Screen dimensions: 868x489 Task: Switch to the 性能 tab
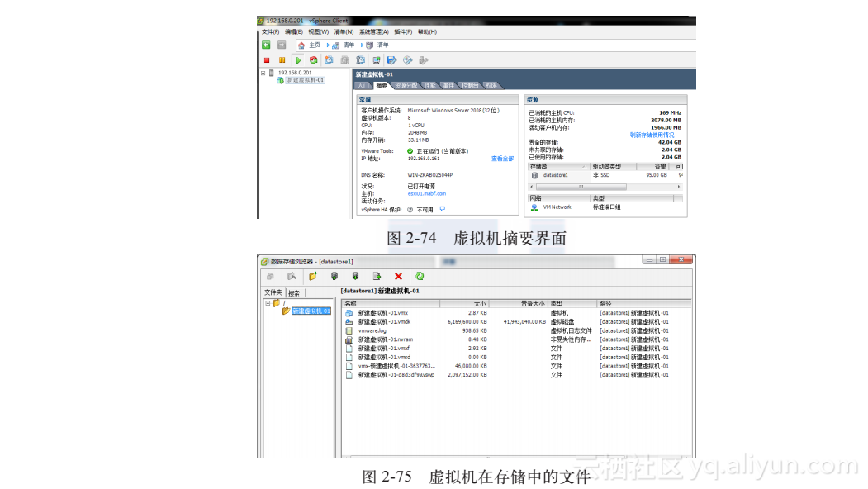pyautogui.click(x=429, y=85)
